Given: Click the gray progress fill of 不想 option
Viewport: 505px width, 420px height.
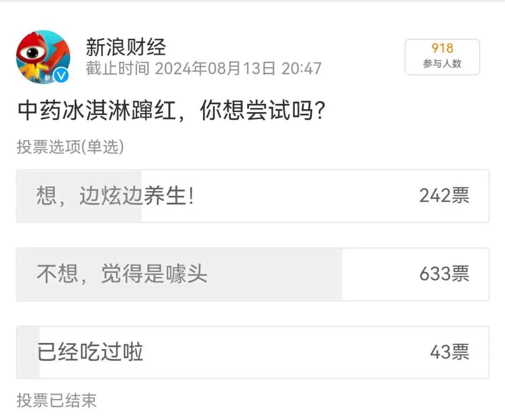Looking at the screenshot, I should tap(180, 274).
